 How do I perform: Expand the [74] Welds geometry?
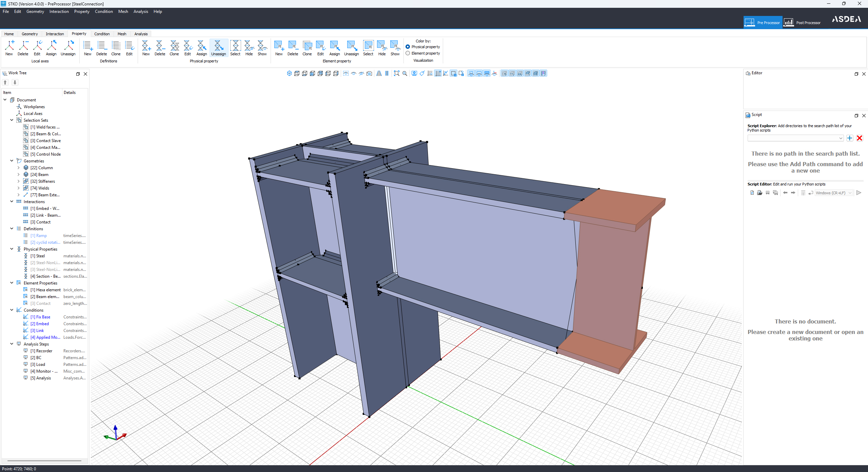(19, 188)
